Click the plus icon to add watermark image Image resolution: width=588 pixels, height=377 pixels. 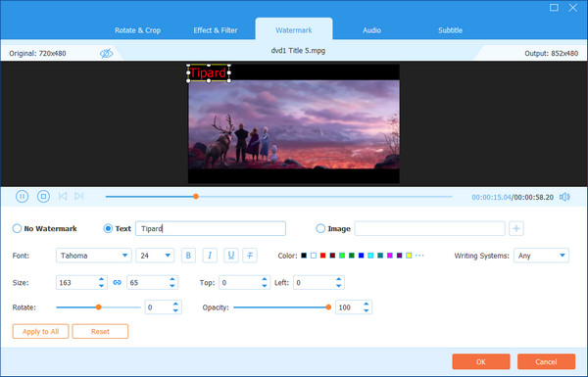click(516, 228)
